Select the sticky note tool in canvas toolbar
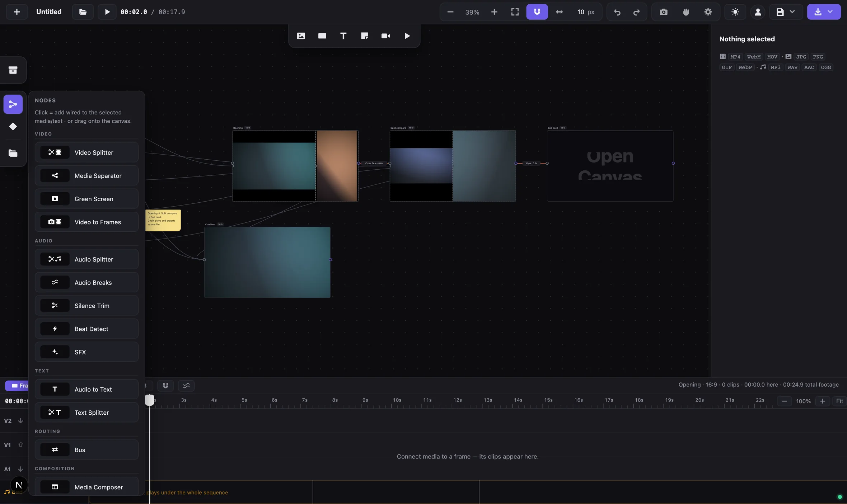 [x=365, y=36]
